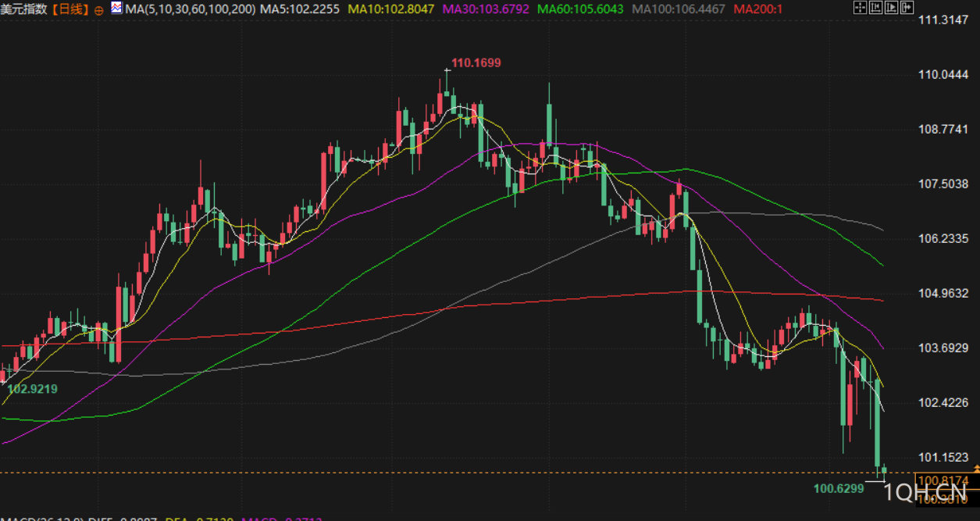Select the MA30:103.6792 legend value
The height and width of the screenshot is (521, 980).
pos(486,9)
